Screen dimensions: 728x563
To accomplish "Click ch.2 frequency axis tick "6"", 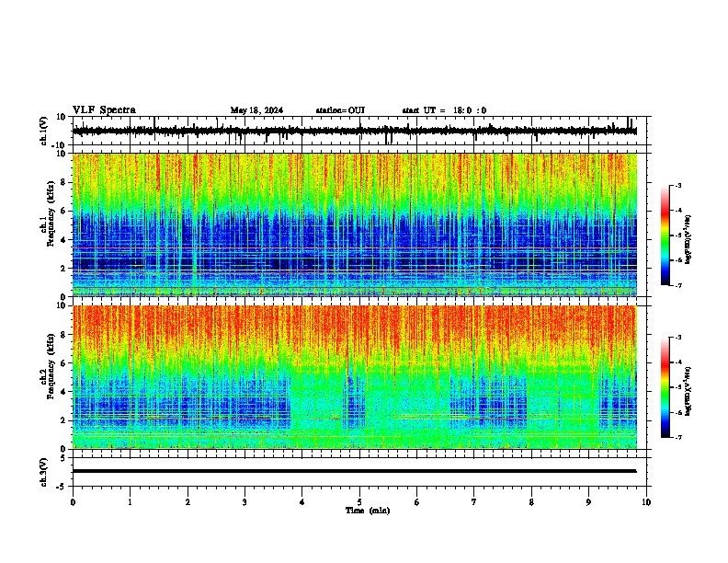I will [63, 363].
